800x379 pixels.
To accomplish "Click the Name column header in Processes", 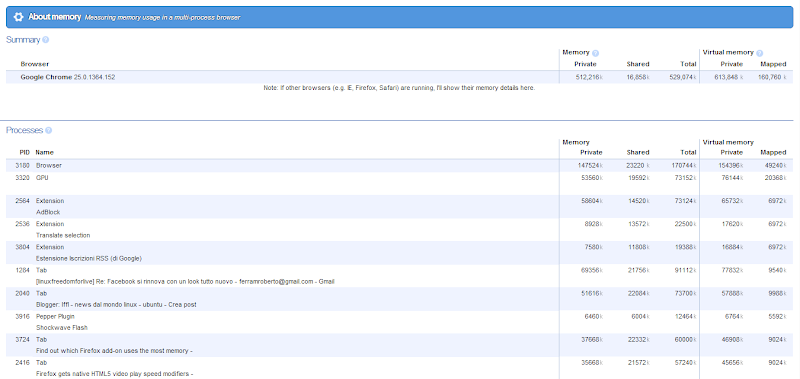I will [x=44, y=153].
